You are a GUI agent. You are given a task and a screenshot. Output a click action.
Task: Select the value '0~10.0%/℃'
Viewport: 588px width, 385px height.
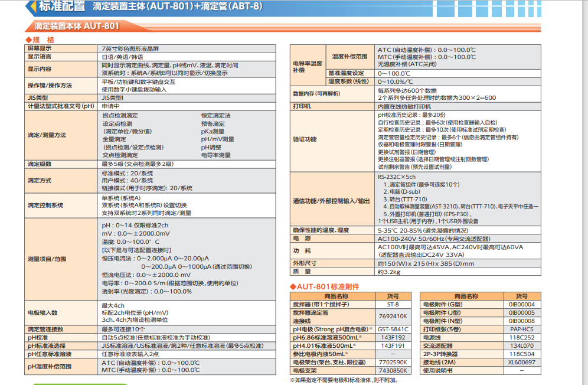point(396,82)
